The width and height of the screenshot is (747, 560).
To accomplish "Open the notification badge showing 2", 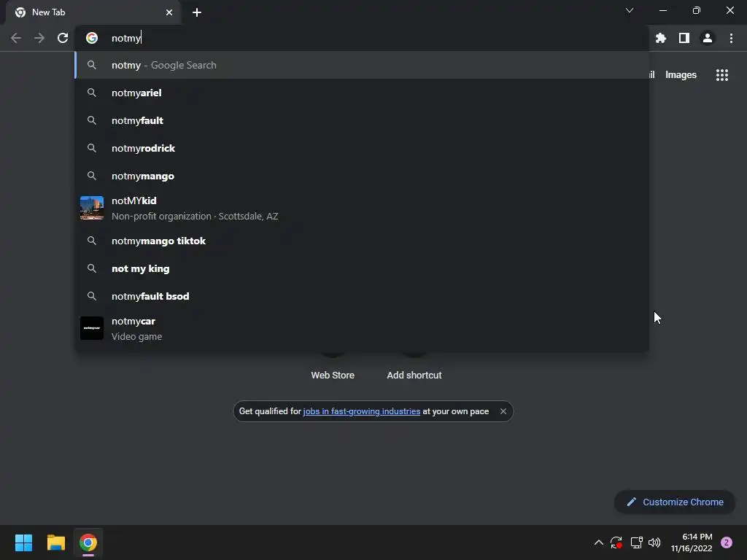I will 727,542.
